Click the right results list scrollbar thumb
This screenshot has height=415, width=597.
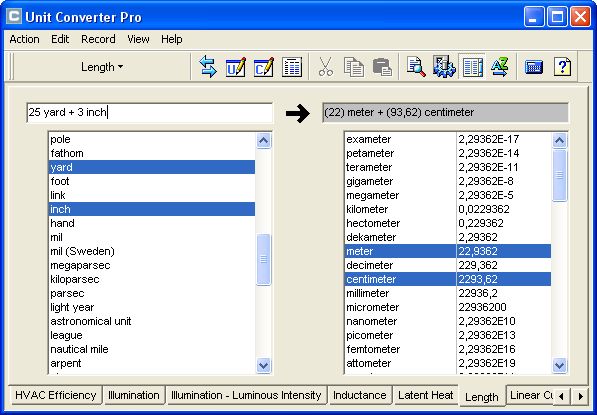tap(559, 175)
